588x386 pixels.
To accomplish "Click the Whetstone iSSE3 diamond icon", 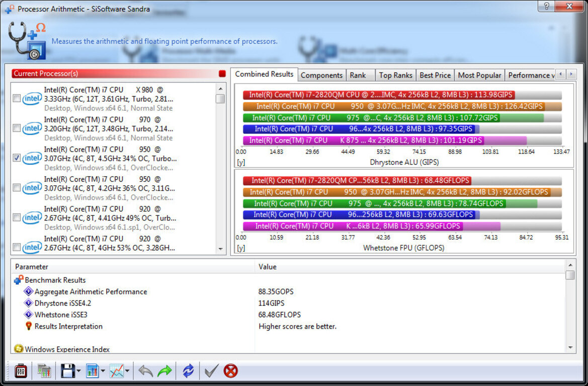I will (29, 315).
